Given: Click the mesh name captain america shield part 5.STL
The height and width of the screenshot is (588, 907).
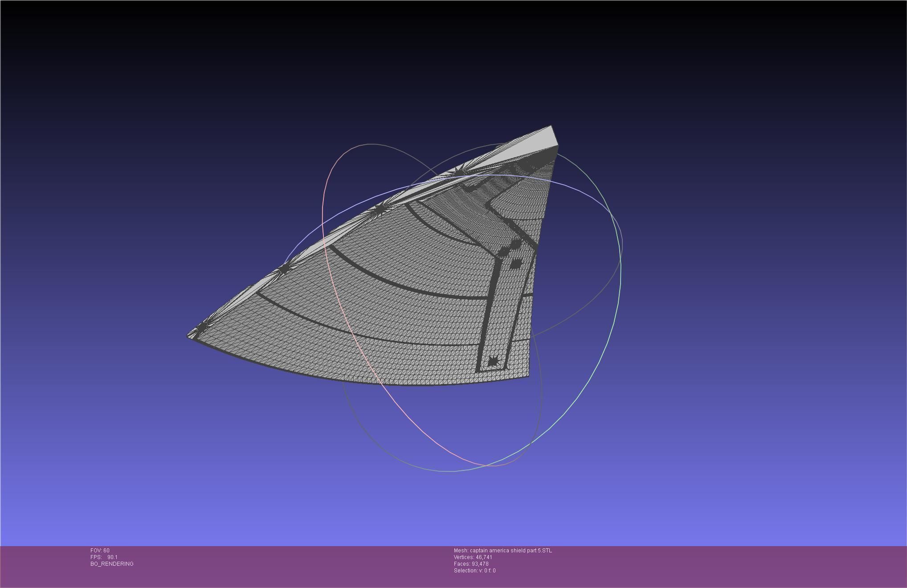Looking at the screenshot, I should (503, 551).
